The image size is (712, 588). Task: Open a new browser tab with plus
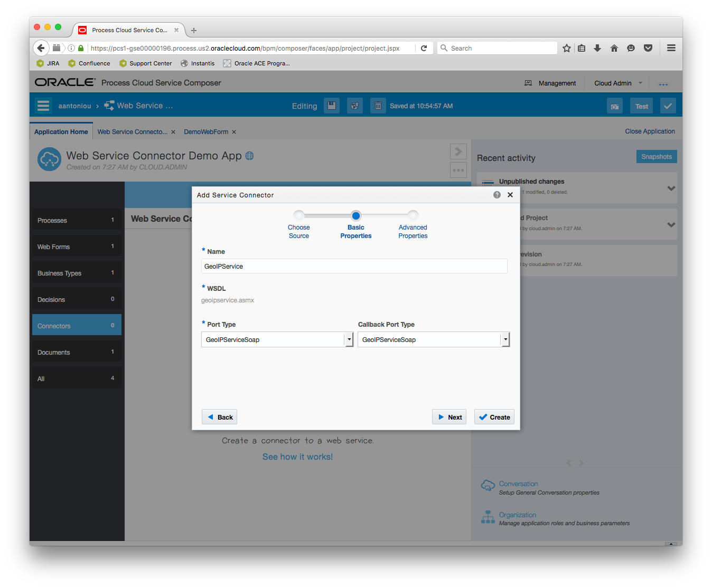(x=194, y=31)
